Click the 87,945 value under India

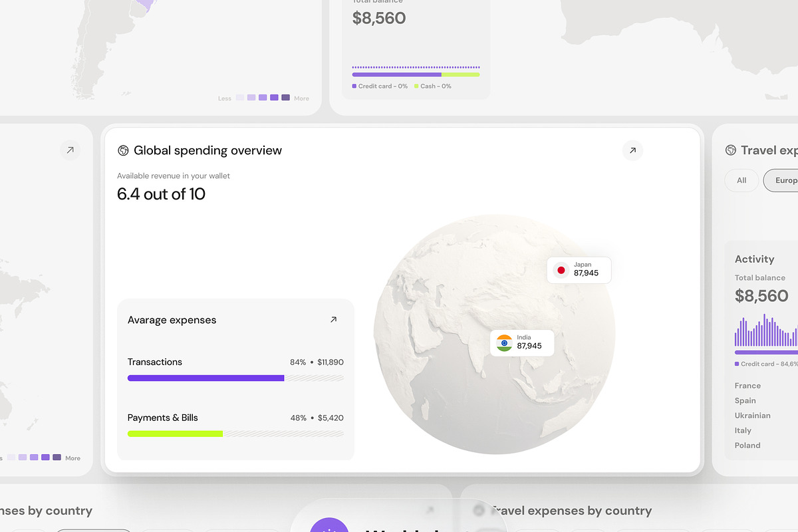click(529, 346)
